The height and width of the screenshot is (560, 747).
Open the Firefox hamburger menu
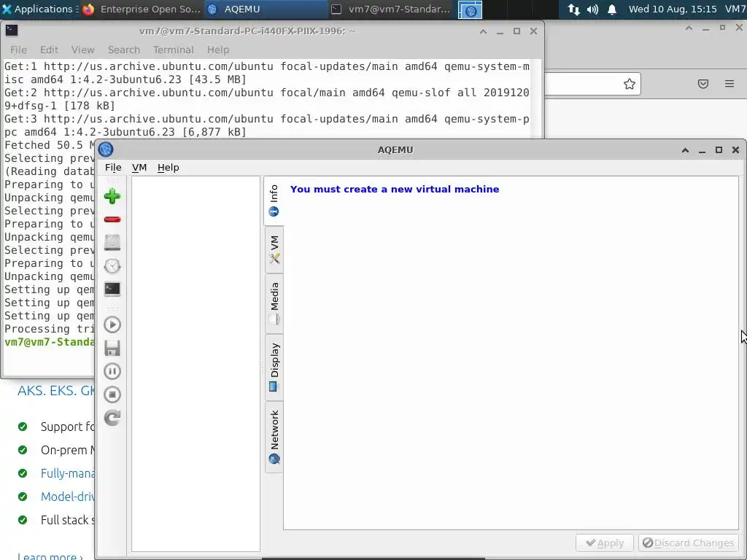pos(729,84)
